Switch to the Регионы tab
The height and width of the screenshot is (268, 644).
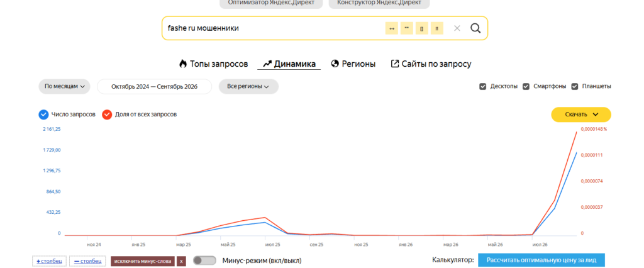tap(353, 64)
